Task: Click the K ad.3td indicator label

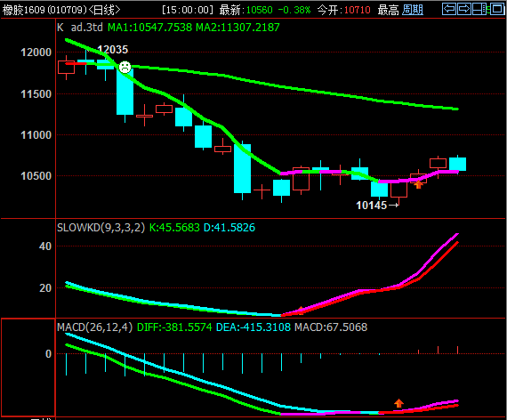Action: 80,28
